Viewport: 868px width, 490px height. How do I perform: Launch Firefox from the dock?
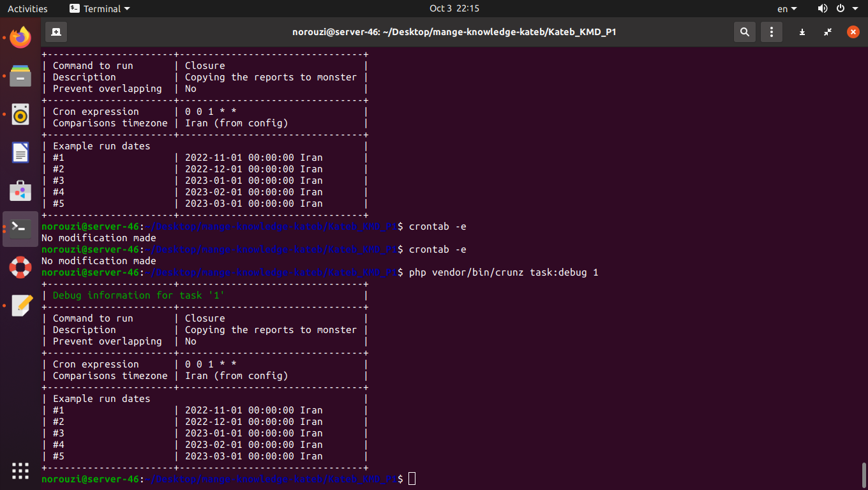click(x=20, y=37)
